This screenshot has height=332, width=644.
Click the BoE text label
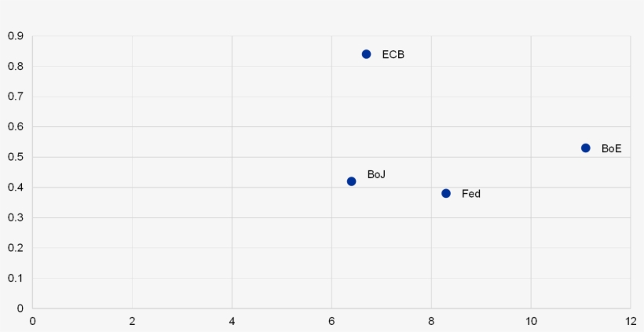coord(611,148)
